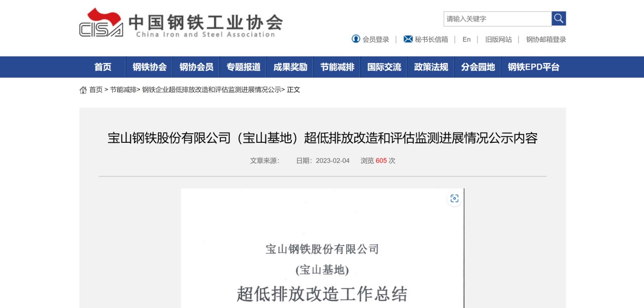Click the member login person icon
The image size is (644, 308).
356,39
